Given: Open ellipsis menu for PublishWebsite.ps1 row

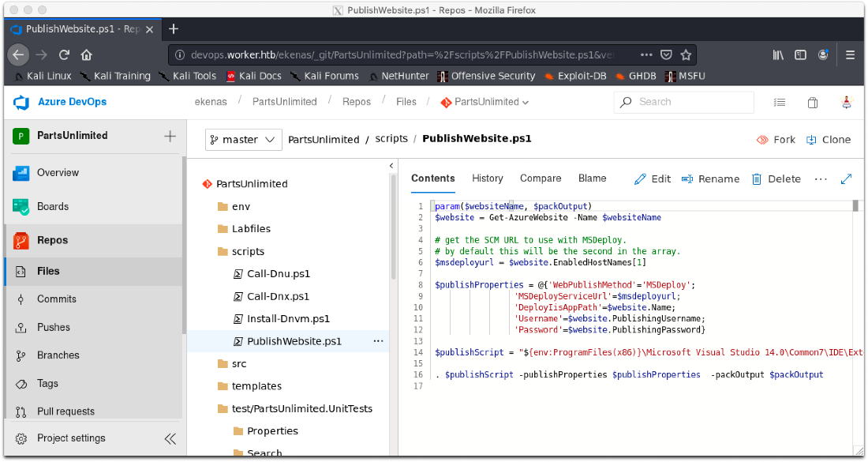Looking at the screenshot, I should pyautogui.click(x=378, y=341).
